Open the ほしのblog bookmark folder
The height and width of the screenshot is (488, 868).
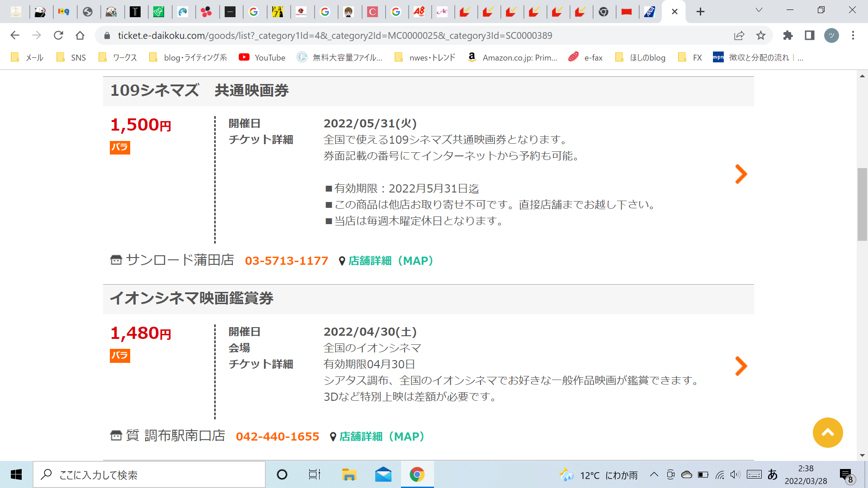pyautogui.click(x=640, y=57)
